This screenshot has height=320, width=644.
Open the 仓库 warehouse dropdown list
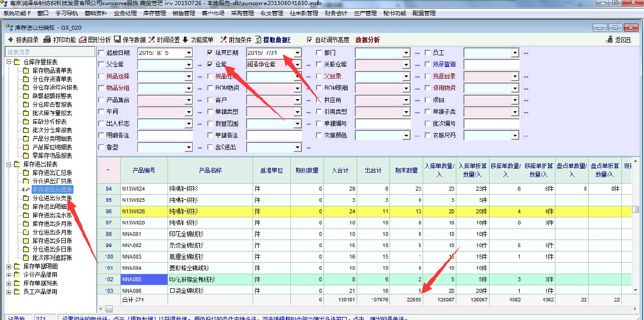pos(297,64)
